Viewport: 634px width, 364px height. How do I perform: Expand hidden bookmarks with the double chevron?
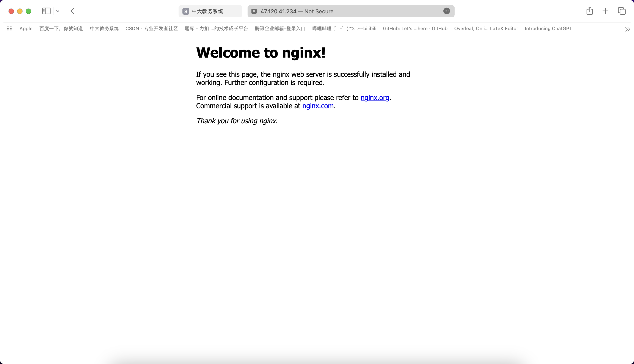coord(627,29)
